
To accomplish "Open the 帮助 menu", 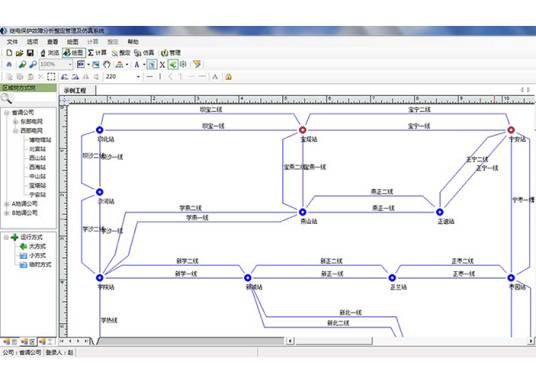I will pos(133,42).
